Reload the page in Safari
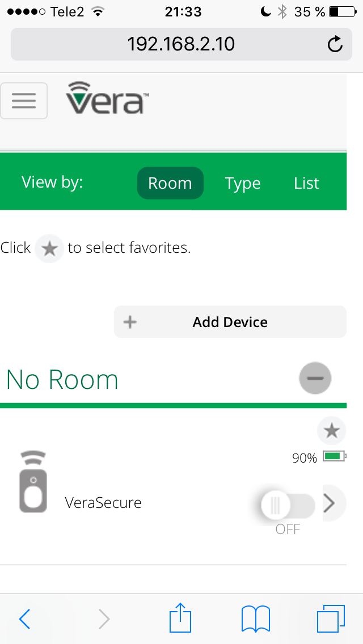 coord(335,44)
